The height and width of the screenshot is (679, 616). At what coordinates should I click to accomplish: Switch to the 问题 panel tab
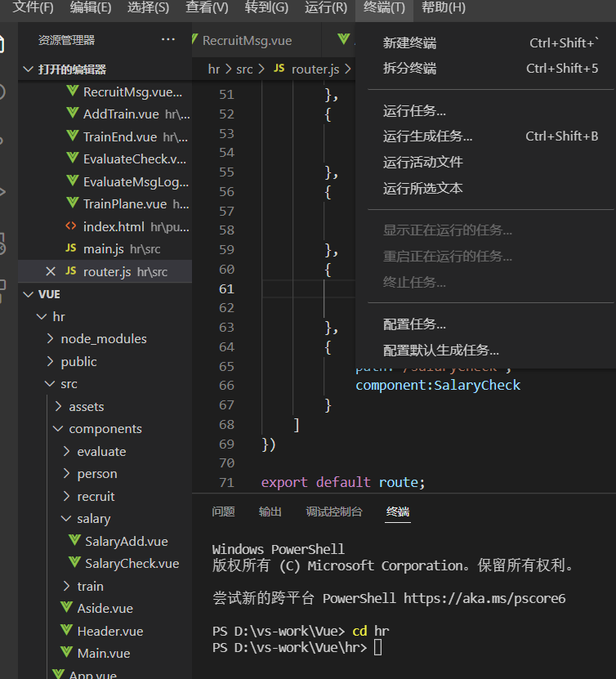click(223, 511)
